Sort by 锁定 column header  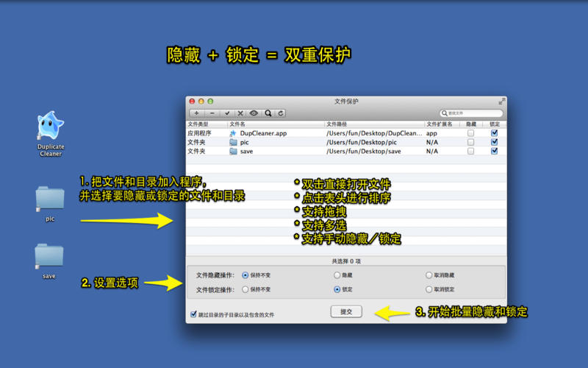coord(494,124)
